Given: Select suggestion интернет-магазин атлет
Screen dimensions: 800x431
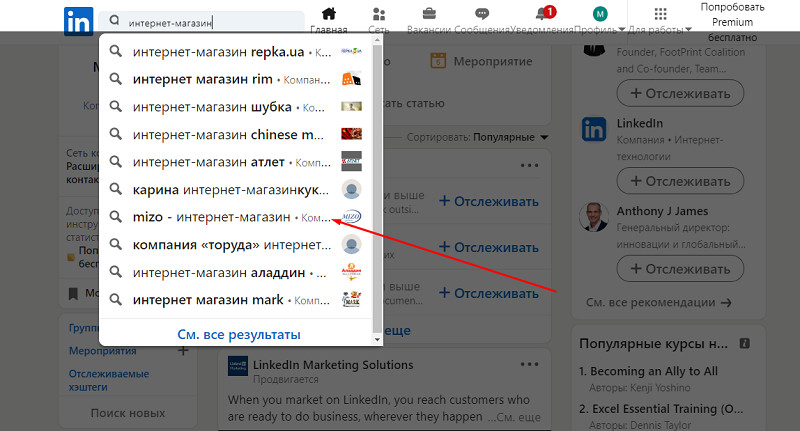Looking at the screenshot, I should (236, 162).
